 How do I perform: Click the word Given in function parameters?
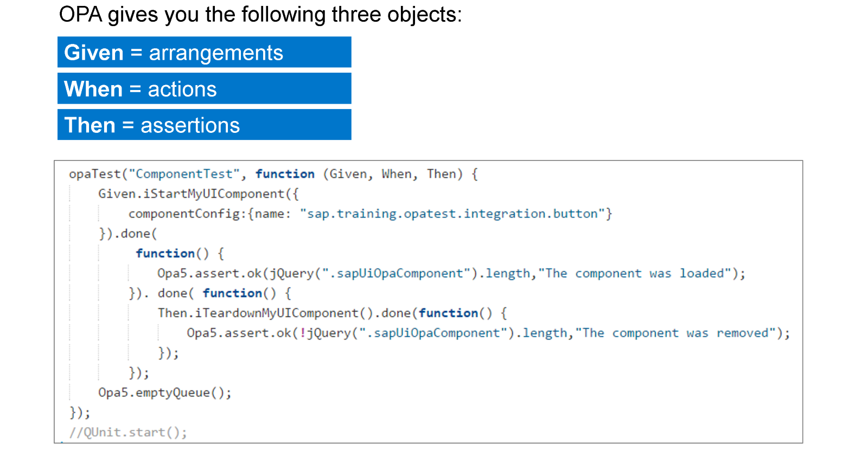pyautogui.click(x=348, y=174)
